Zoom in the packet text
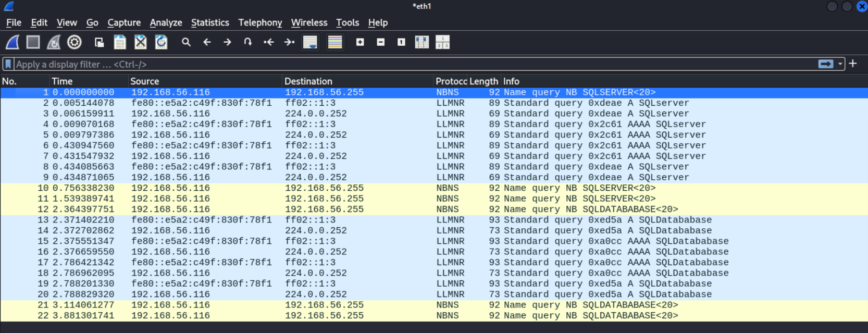The height and width of the screenshot is (333, 868). click(360, 42)
